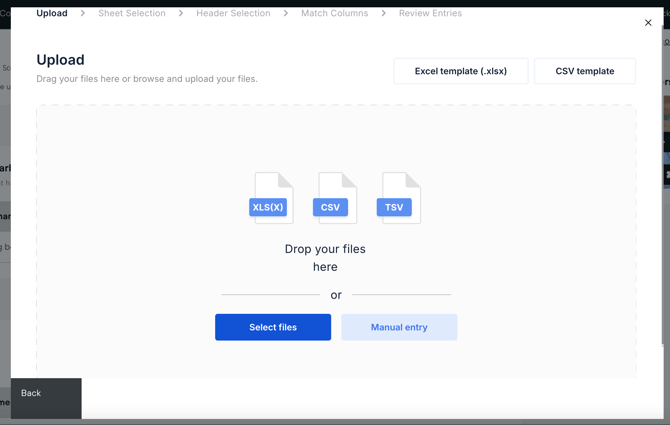Open the Header Selection step
This screenshot has width=670, height=425.
pos(233,13)
